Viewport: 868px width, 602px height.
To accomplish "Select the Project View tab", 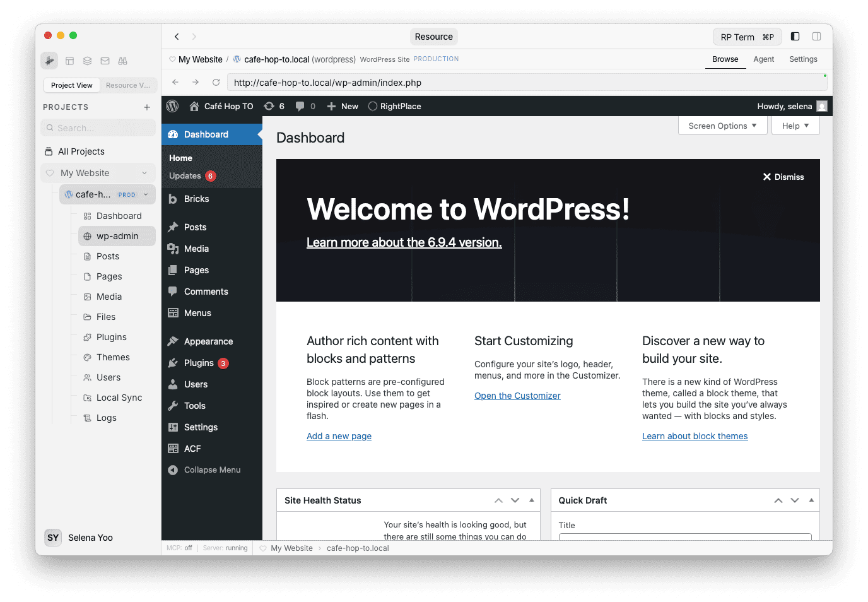I will click(71, 85).
